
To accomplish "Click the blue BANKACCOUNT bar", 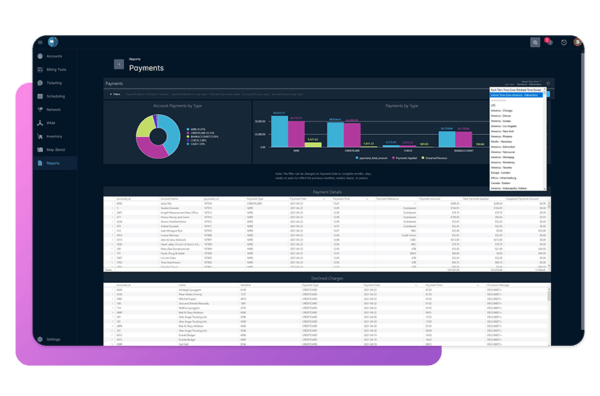I will coord(447,140).
